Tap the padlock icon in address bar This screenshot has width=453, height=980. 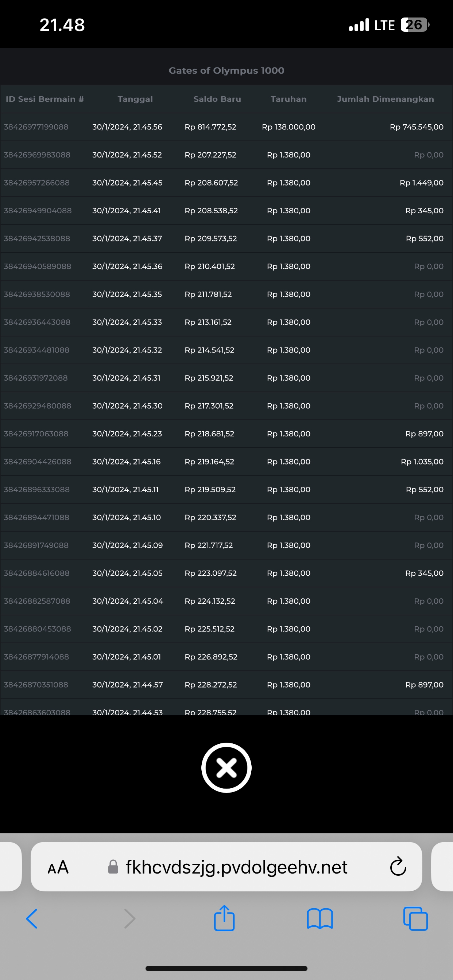tap(113, 867)
